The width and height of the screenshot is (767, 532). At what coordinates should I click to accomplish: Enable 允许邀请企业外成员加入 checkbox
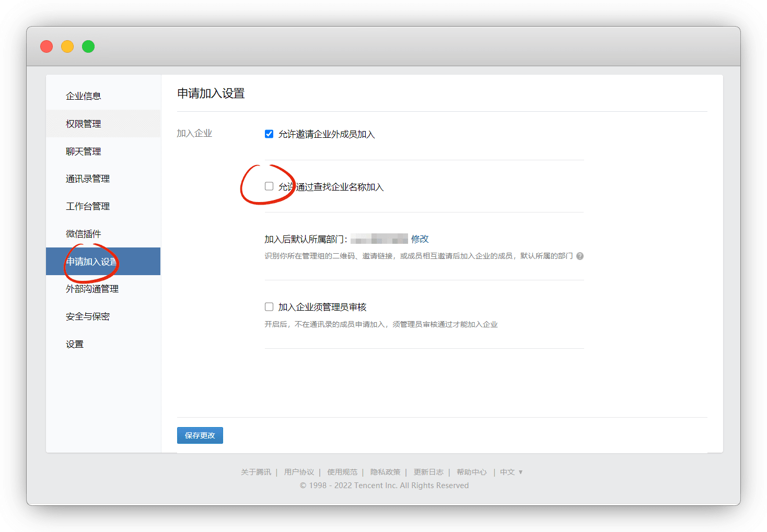coord(269,134)
